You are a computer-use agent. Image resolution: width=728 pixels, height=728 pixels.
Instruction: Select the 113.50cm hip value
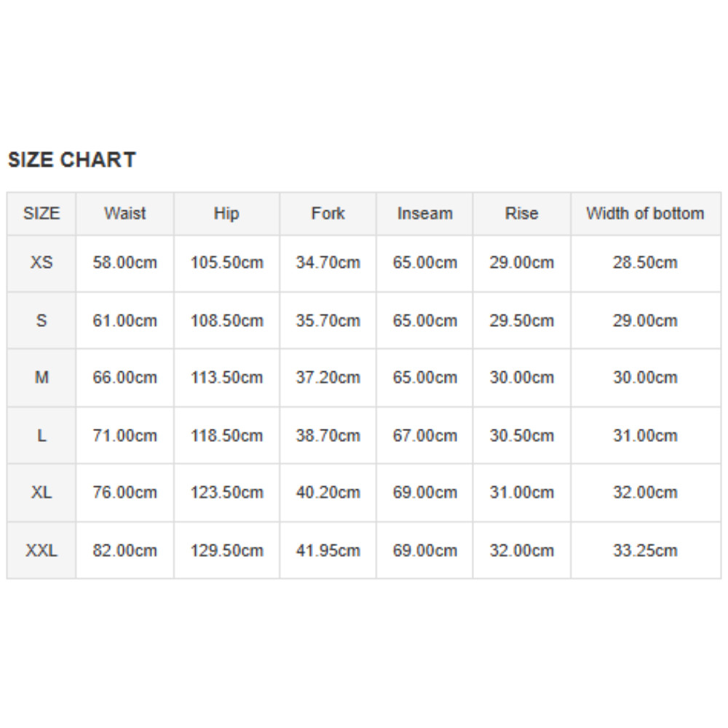[226, 378]
